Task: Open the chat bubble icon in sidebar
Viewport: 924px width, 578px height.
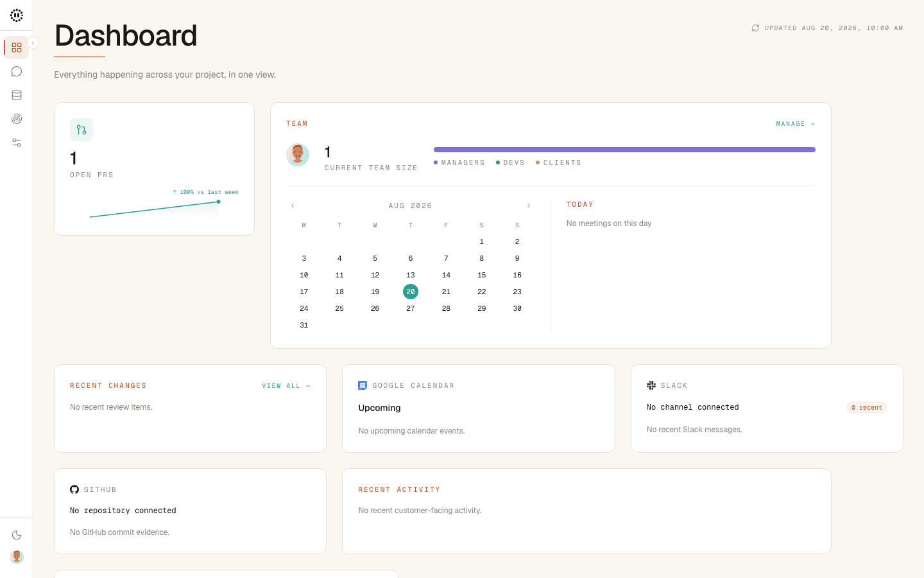Action: 17,71
